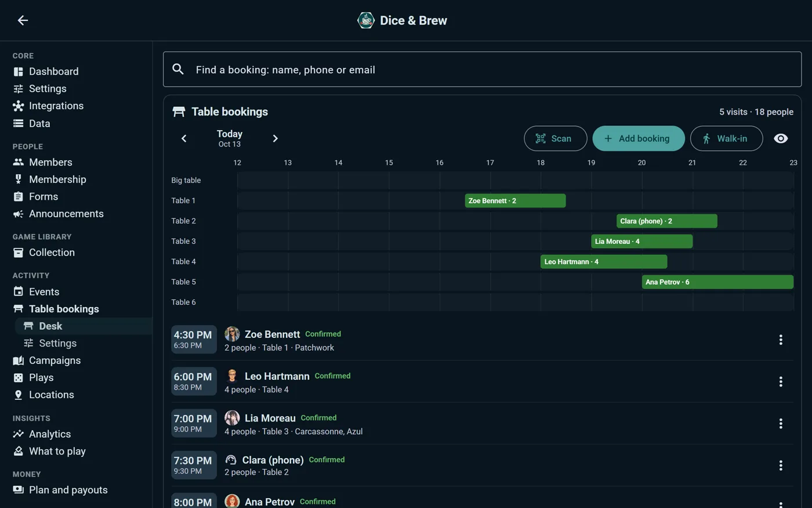Open Leo Hartmann's booking name link
The height and width of the screenshot is (508, 812).
277,376
